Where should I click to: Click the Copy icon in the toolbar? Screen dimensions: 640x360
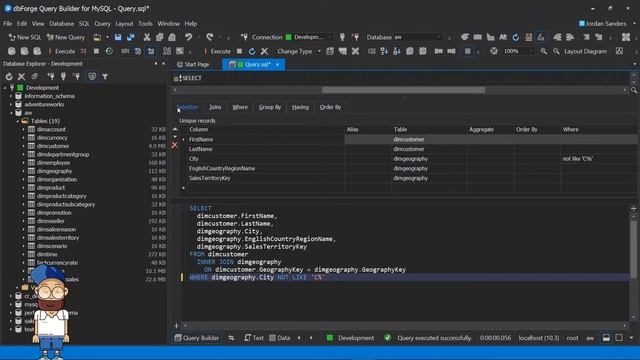coord(159,37)
